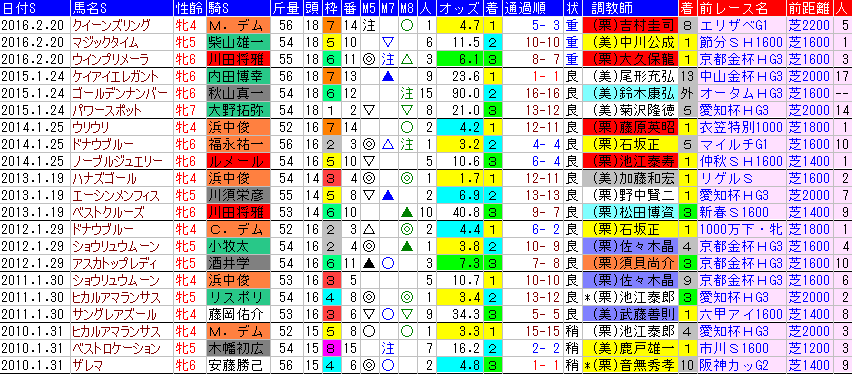Image resolution: width=852 pixels, height=374 pixels.
Task: Click odds value 34.3
Action: pyautogui.click(x=459, y=314)
